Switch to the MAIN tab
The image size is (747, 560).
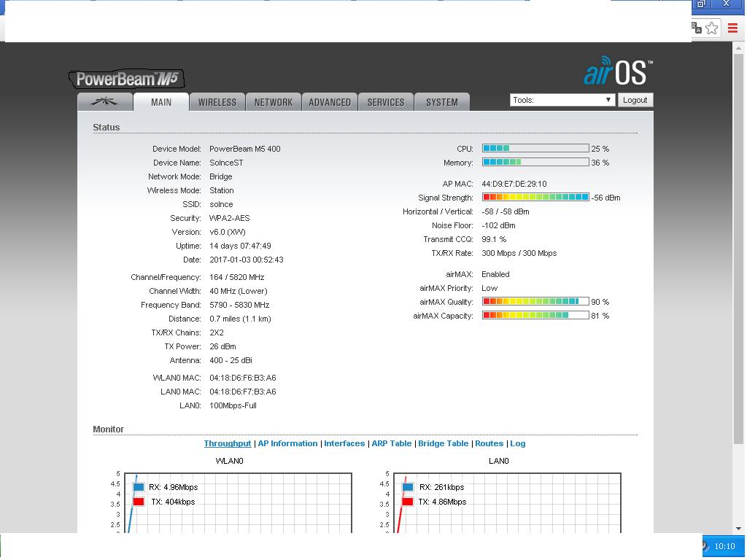coord(161,102)
